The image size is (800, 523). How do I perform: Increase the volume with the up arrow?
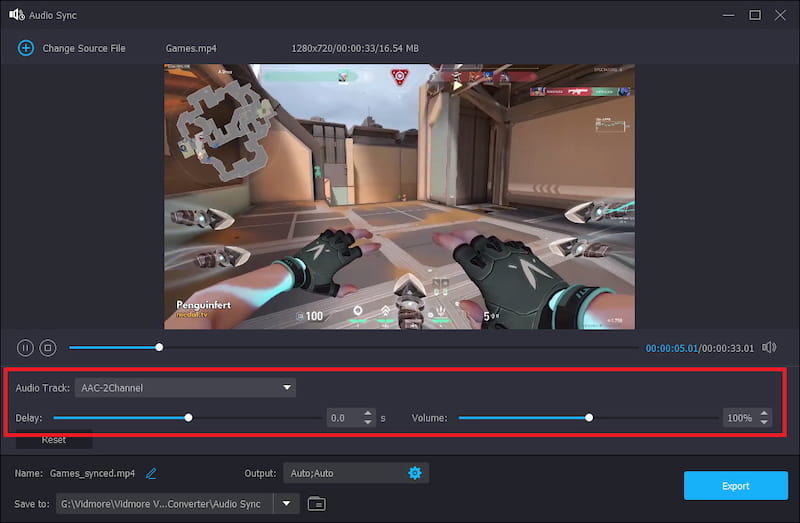764,413
